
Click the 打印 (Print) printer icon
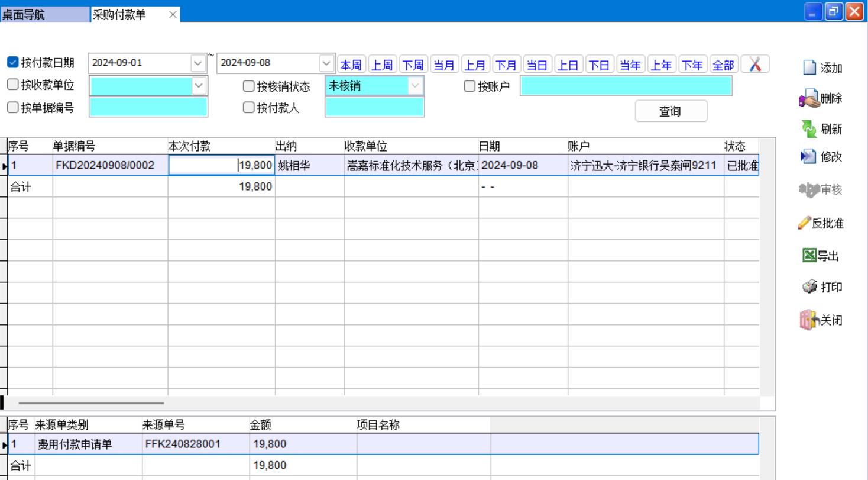809,287
